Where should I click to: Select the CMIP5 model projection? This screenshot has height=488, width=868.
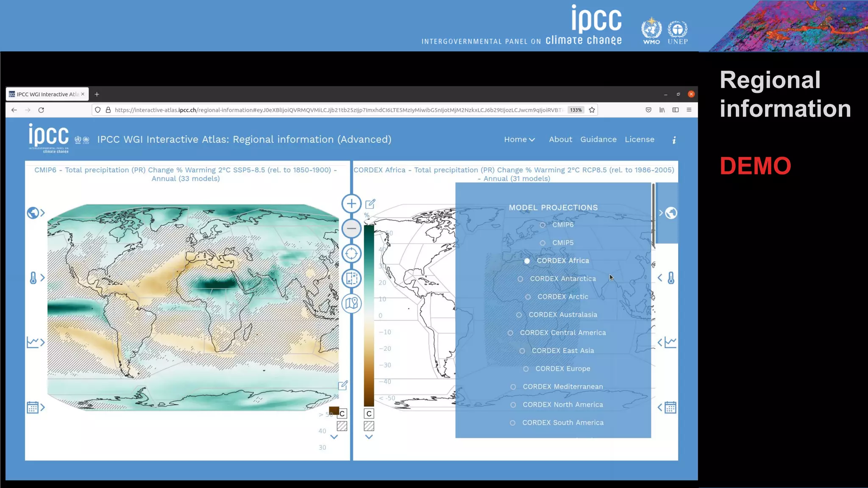(x=557, y=243)
